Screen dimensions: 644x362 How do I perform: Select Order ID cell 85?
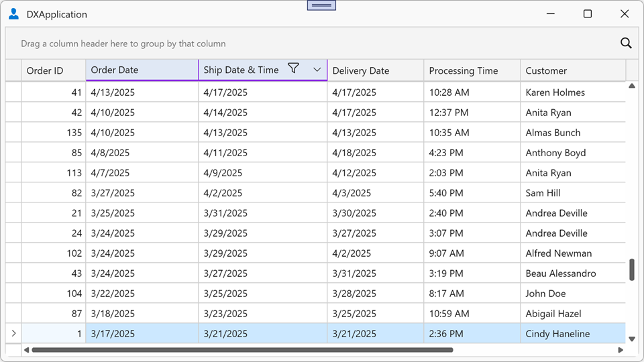click(54, 153)
